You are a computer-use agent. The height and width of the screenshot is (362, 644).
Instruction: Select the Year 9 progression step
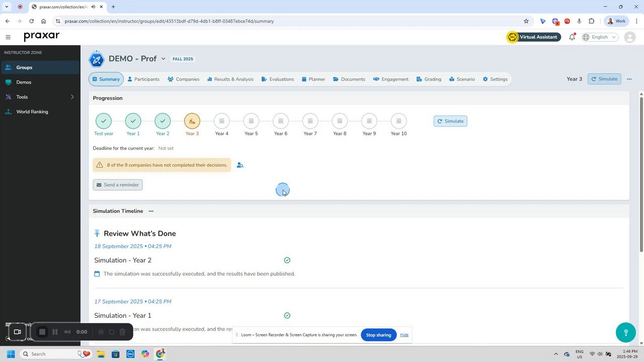(369, 121)
